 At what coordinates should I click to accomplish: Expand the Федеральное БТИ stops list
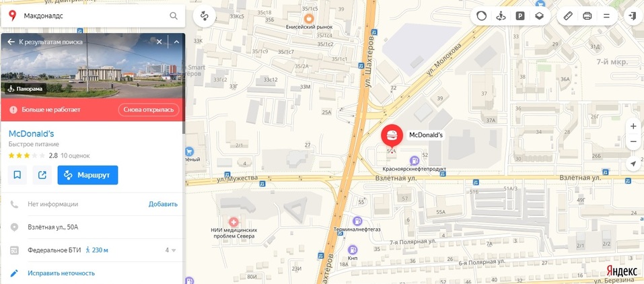click(171, 250)
